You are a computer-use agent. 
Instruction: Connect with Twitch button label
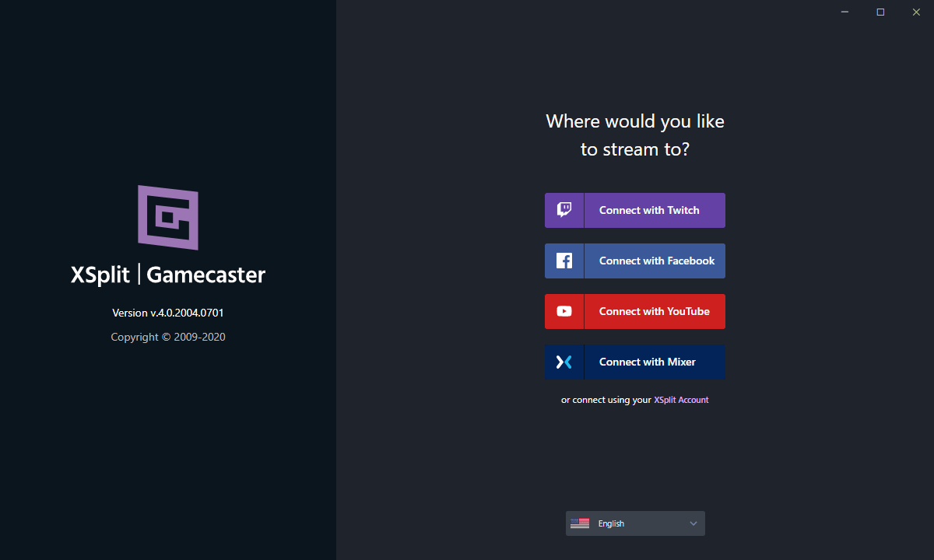[x=649, y=210]
